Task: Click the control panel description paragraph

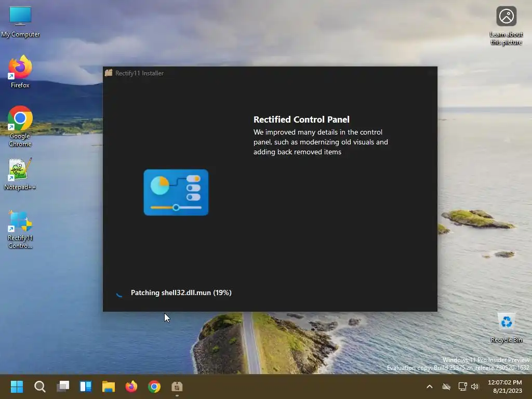Action: click(x=321, y=142)
